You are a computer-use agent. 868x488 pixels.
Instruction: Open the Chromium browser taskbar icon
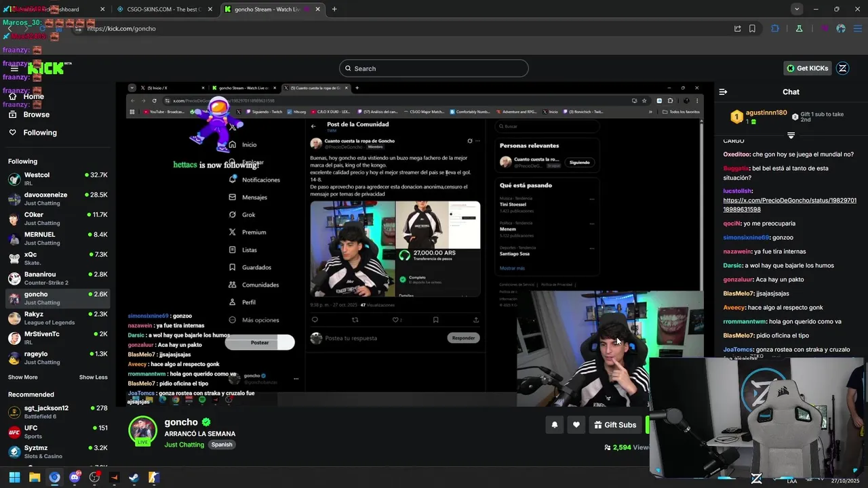coord(54,477)
